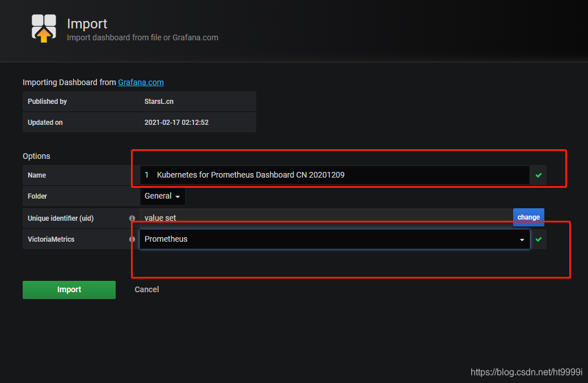Click the 'Unique identifier (uid)' label
588x383 pixels.
click(61, 218)
